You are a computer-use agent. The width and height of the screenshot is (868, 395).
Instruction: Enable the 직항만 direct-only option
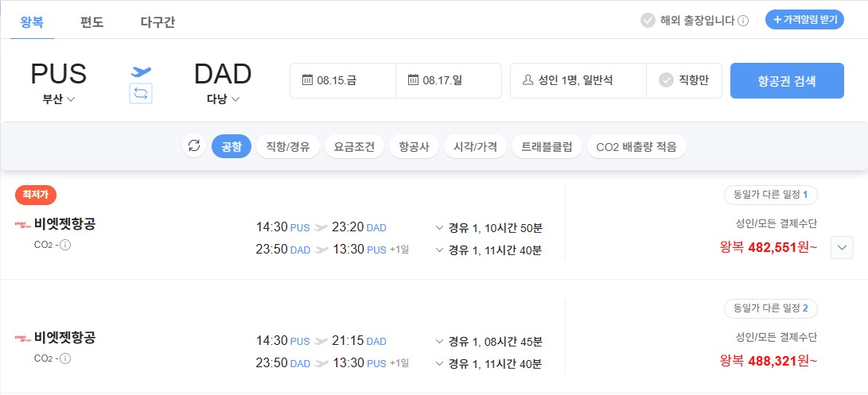coord(683,80)
